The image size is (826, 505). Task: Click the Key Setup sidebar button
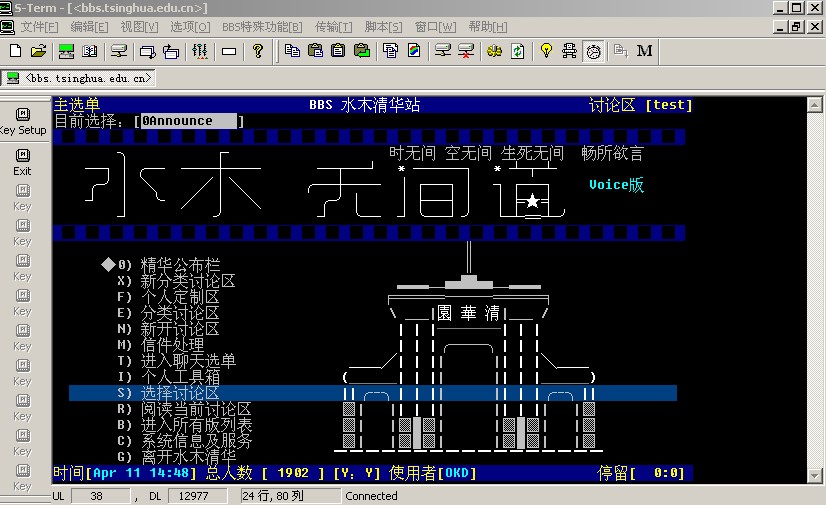[x=23, y=122]
